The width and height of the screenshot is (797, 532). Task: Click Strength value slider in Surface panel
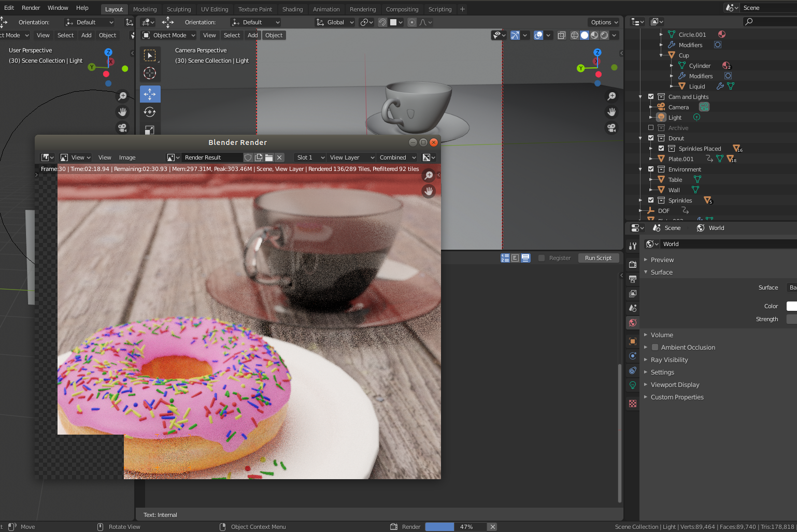[791, 319]
